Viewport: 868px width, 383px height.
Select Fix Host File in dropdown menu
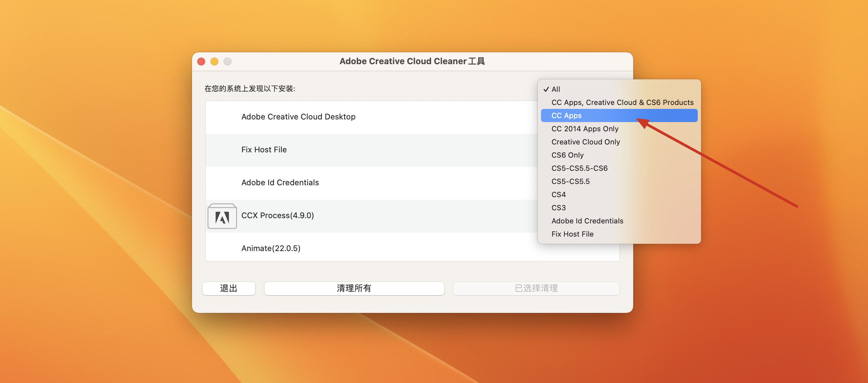[572, 234]
